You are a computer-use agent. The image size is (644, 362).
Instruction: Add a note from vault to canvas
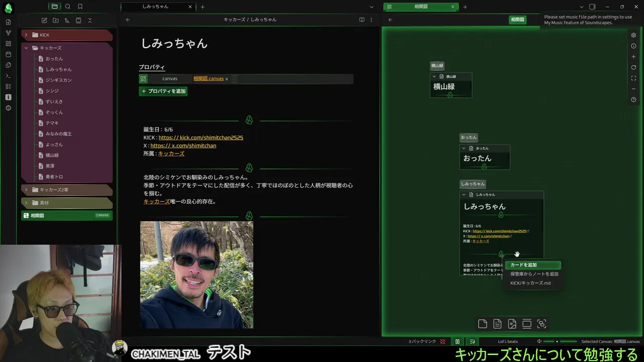(497, 324)
